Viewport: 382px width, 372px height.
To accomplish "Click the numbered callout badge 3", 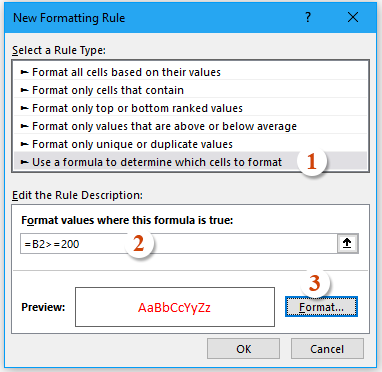I will (315, 283).
